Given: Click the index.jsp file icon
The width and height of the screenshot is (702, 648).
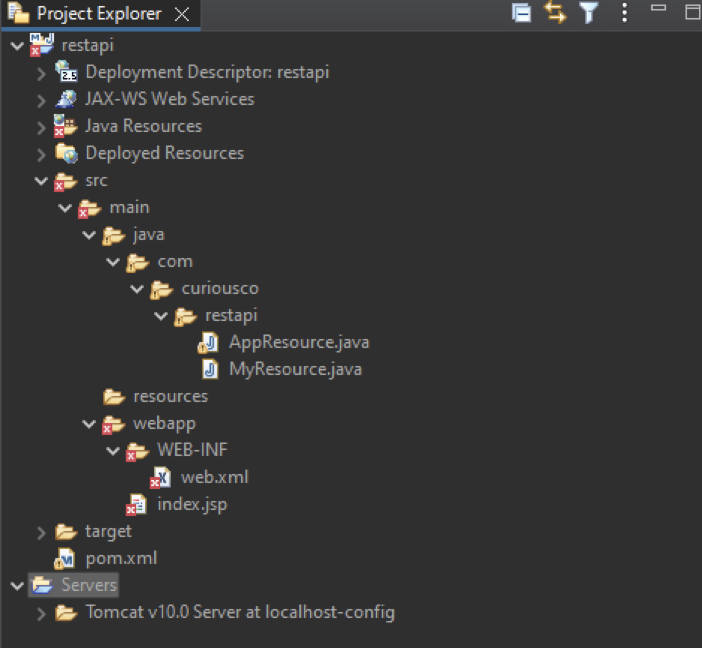Looking at the screenshot, I should (x=136, y=504).
